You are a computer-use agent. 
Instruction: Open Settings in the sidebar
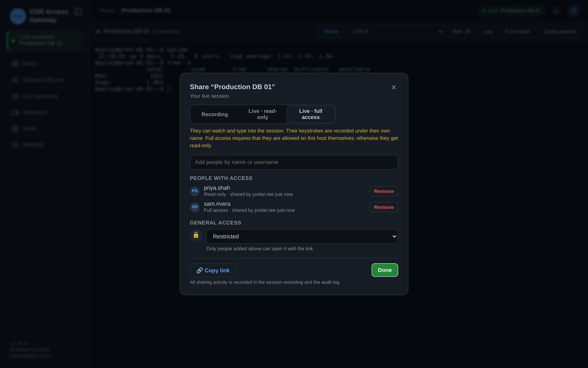[x=45, y=145]
